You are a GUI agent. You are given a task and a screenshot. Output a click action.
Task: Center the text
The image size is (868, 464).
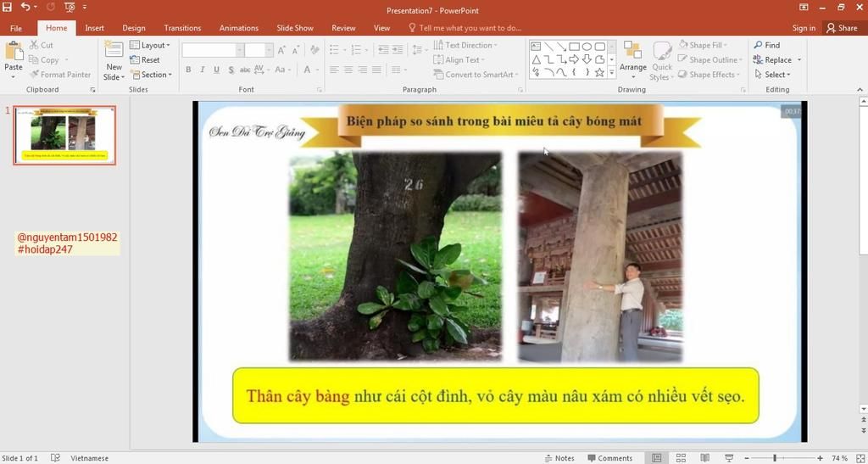pos(348,70)
